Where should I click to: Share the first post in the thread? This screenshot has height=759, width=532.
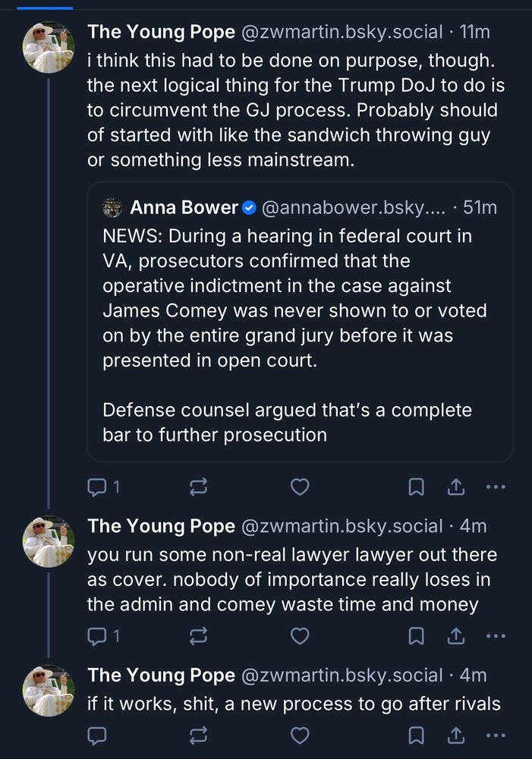(x=456, y=487)
